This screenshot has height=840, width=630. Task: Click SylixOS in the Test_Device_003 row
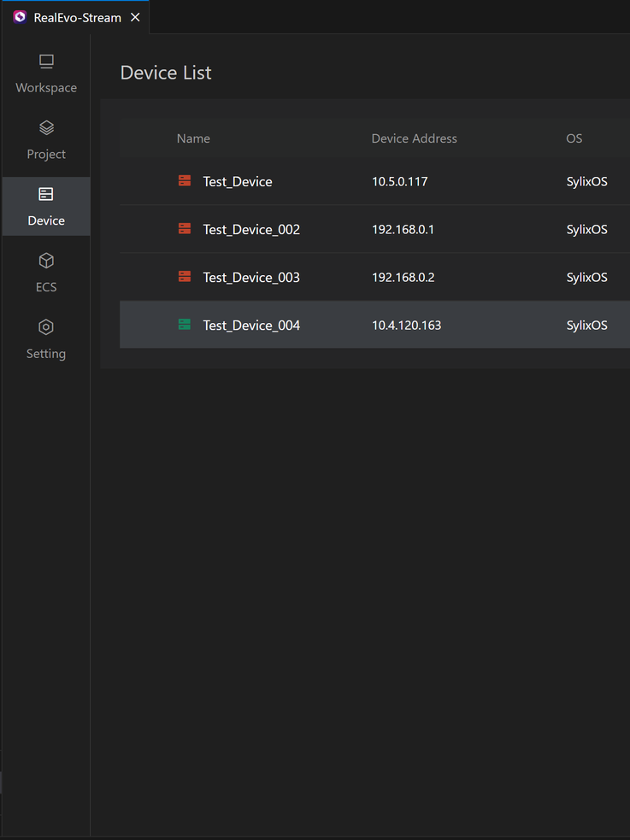(586, 278)
